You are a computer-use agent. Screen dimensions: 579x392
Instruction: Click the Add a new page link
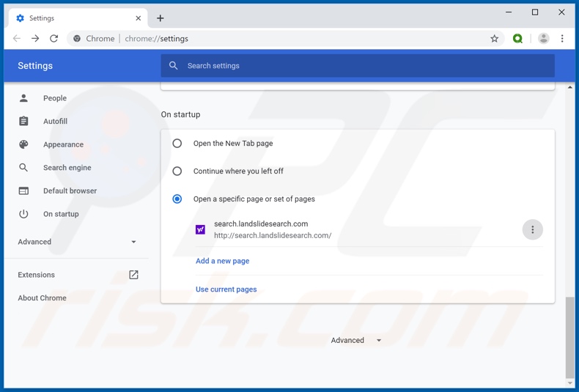[222, 261]
